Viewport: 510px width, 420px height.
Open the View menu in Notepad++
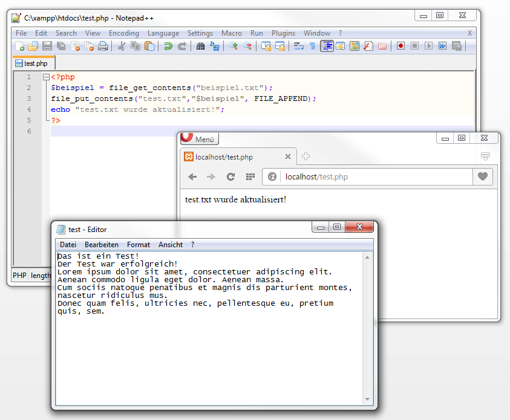click(93, 33)
